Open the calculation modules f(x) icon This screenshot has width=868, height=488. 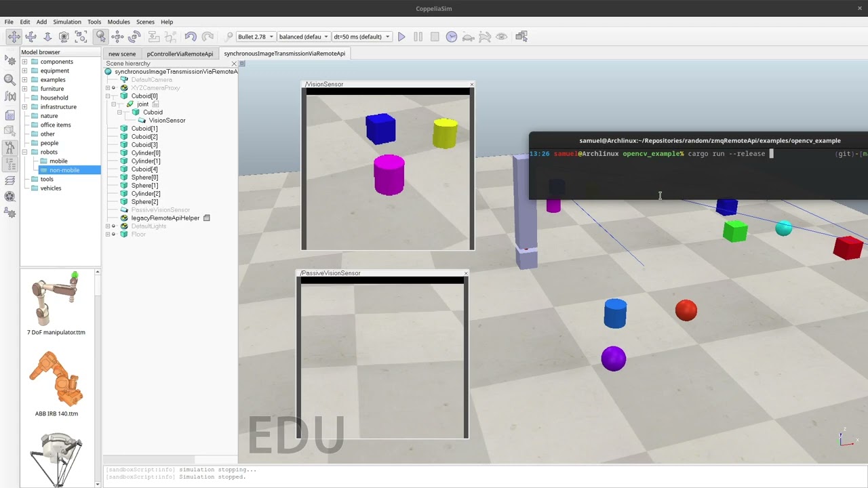point(10,97)
